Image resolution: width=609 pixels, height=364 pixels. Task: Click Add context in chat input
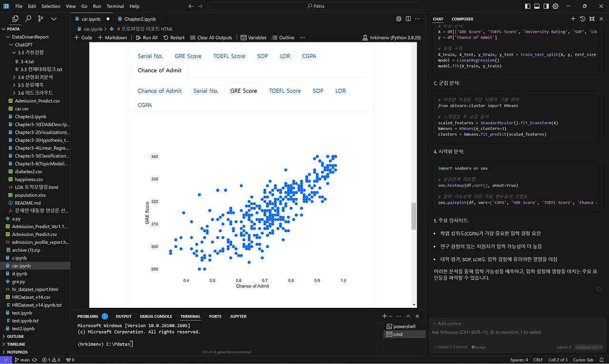click(447, 324)
